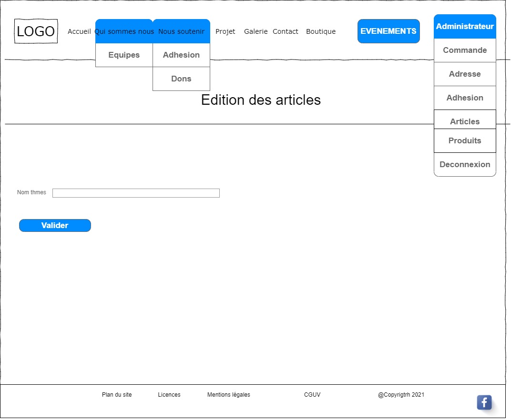Open the Boutique navigation link
Screen dimensions: 511x420
(321, 31)
